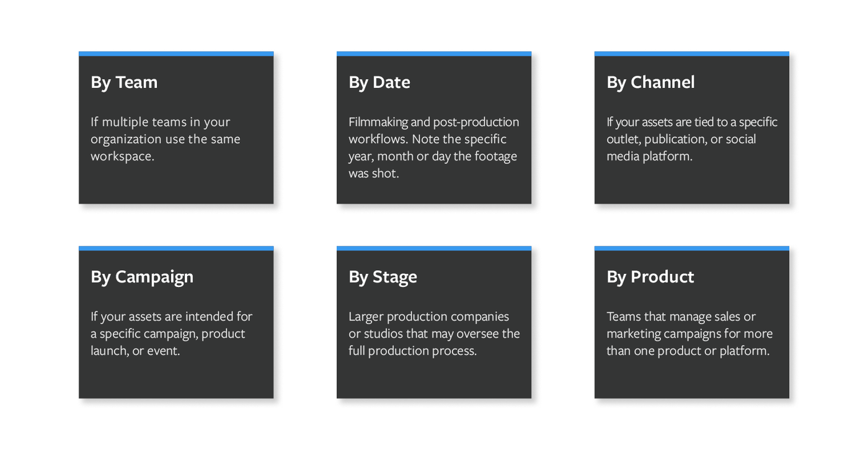Viewport: 868px width, 453px height.
Task: Select the Filmmaking and post-production description
Action: point(434,147)
